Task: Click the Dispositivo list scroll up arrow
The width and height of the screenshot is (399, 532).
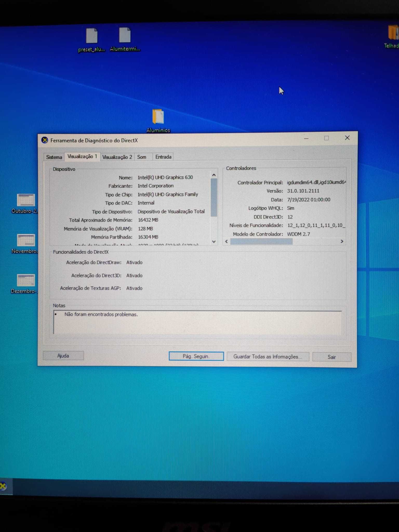Action: [x=214, y=175]
